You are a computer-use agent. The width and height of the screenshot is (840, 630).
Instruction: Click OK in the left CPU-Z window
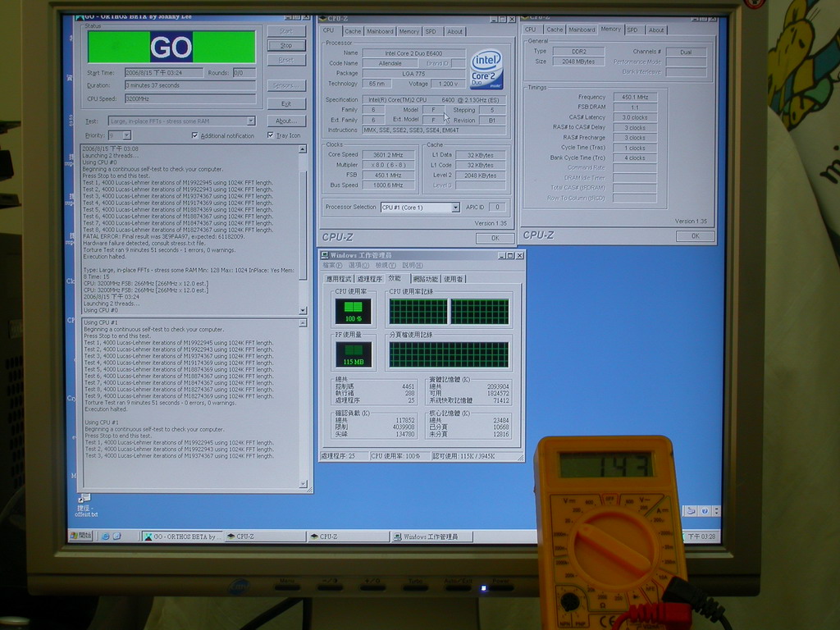(495, 238)
